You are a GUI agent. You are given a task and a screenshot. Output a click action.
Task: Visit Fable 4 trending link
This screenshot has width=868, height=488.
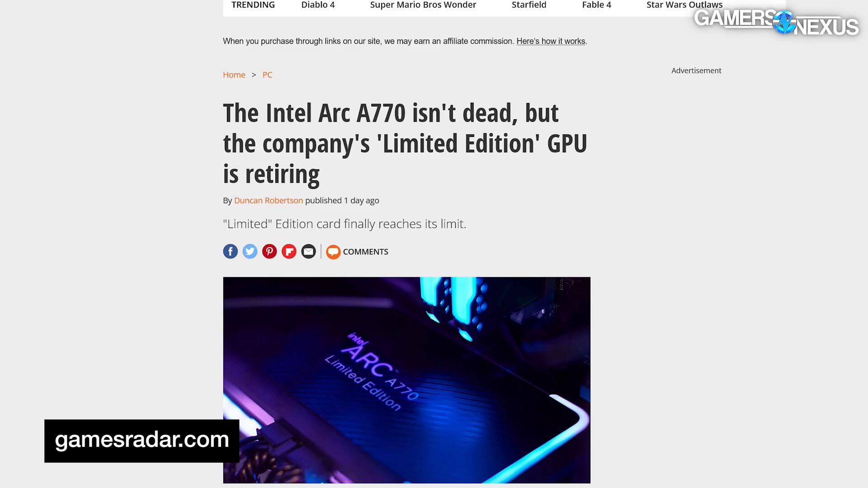[596, 5]
